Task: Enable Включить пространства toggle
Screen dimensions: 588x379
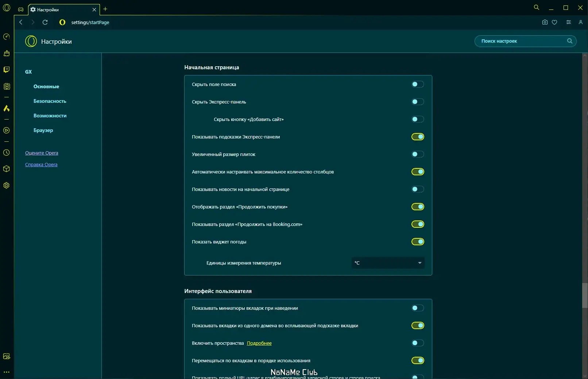Action: point(418,343)
